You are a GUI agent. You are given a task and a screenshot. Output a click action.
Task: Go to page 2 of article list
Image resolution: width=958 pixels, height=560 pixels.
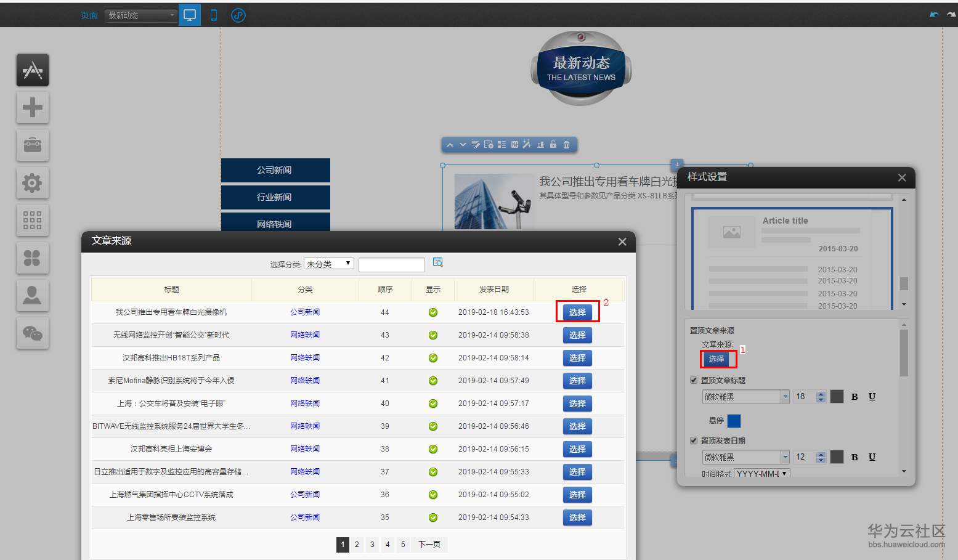(x=357, y=545)
